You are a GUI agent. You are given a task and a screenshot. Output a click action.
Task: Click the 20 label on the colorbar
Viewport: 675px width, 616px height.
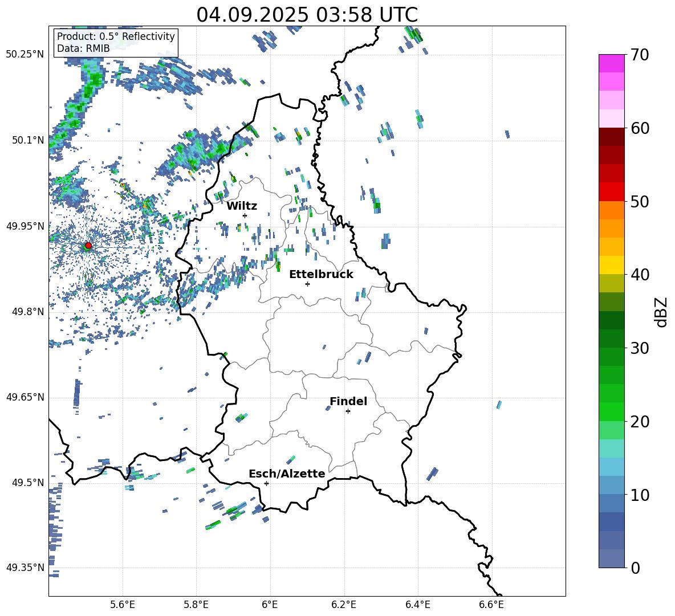coord(640,422)
